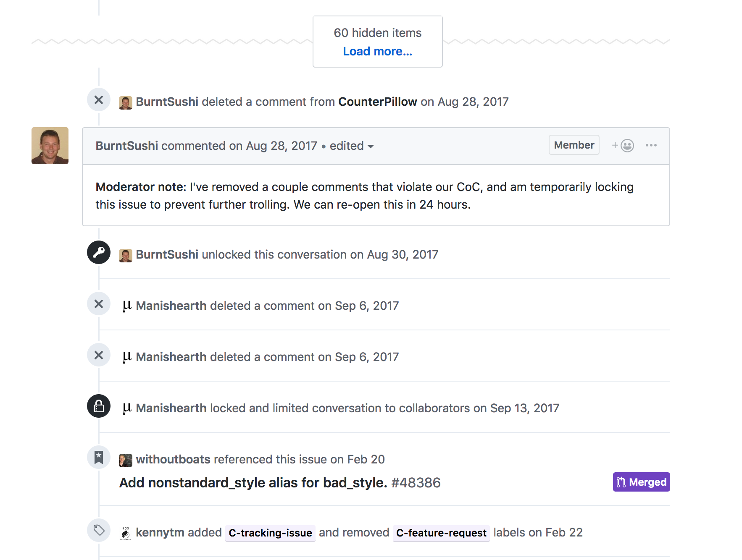
Task: Click the X icon beside CounterPillow deletion
Action: [99, 99]
